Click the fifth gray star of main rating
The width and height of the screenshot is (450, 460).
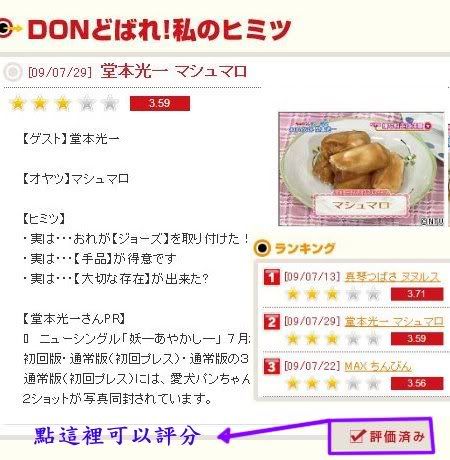(x=110, y=103)
